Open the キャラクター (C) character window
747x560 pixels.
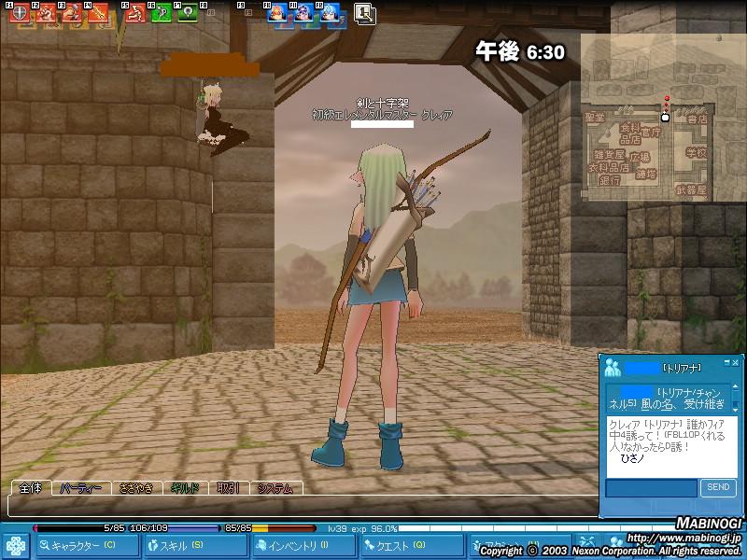pos(87,546)
